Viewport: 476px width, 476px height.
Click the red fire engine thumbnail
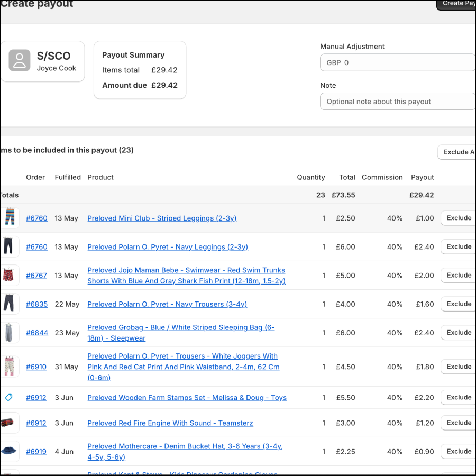(x=10, y=423)
